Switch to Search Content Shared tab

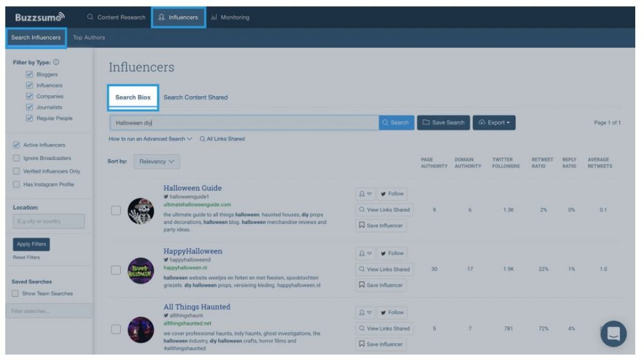[x=196, y=97]
